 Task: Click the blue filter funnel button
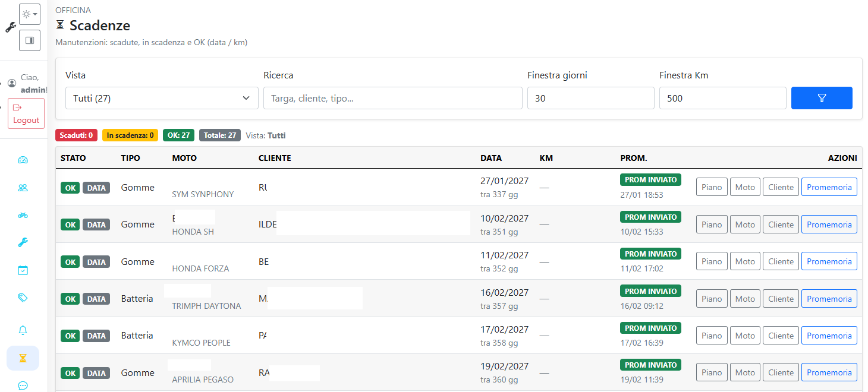(x=822, y=98)
